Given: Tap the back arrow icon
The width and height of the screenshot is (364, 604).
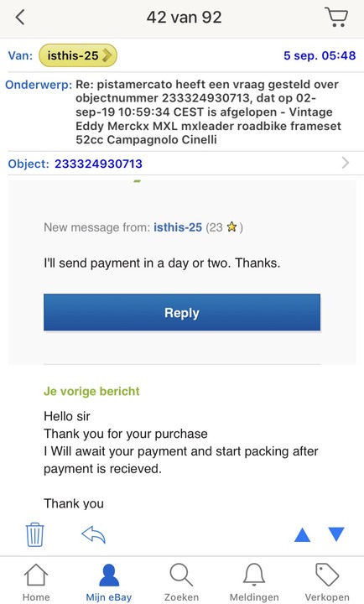Looking at the screenshot, I should coord(20,18).
